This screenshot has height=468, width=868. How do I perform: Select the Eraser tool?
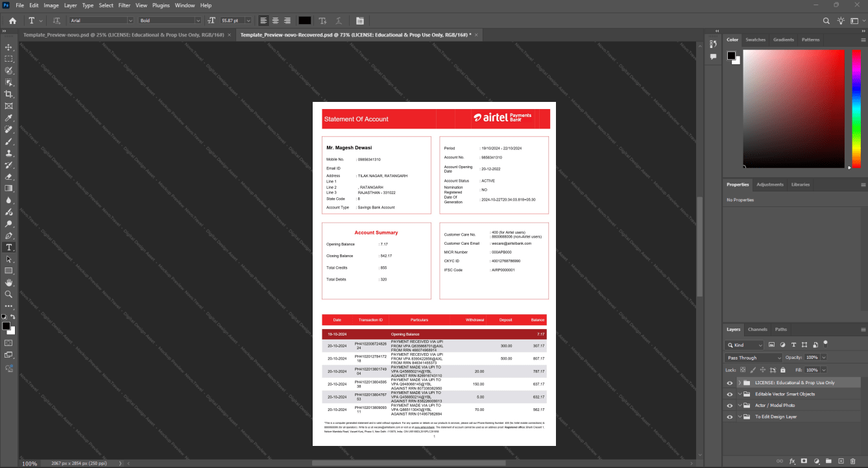click(x=9, y=177)
